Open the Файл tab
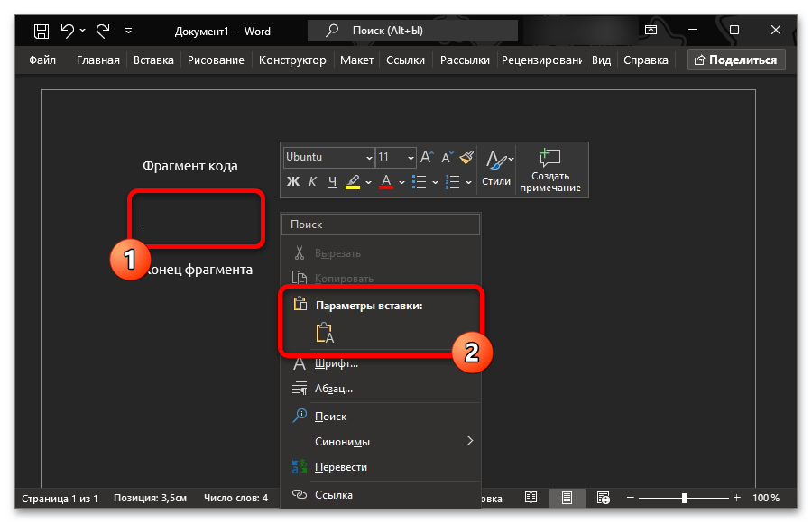 pyautogui.click(x=42, y=60)
